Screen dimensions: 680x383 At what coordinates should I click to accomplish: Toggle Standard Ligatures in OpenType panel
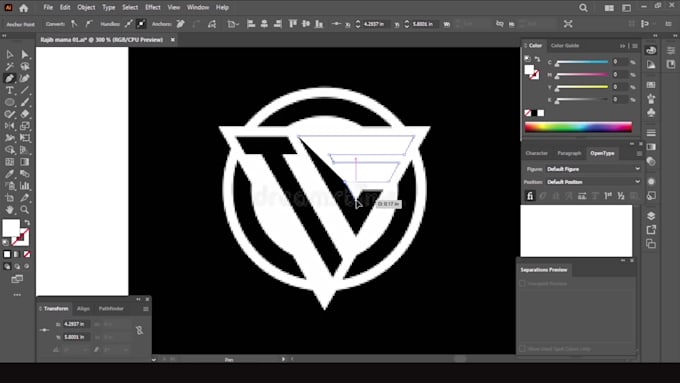pos(530,196)
